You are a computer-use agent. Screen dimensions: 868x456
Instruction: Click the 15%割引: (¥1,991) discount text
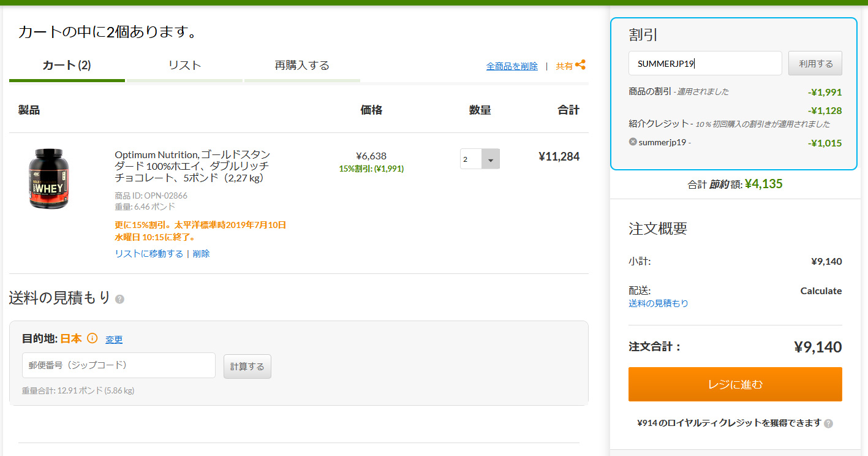coord(371,169)
